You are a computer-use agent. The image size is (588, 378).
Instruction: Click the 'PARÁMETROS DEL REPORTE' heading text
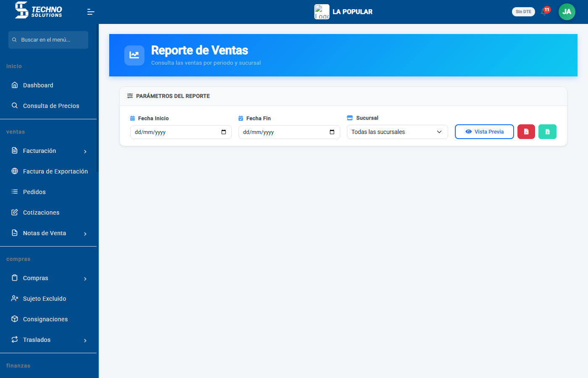click(x=173, y=96)
